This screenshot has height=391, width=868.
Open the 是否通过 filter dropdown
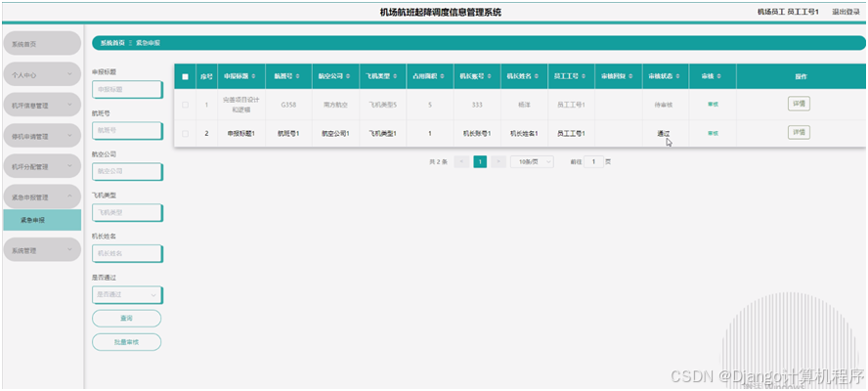[x=127, y=294]
